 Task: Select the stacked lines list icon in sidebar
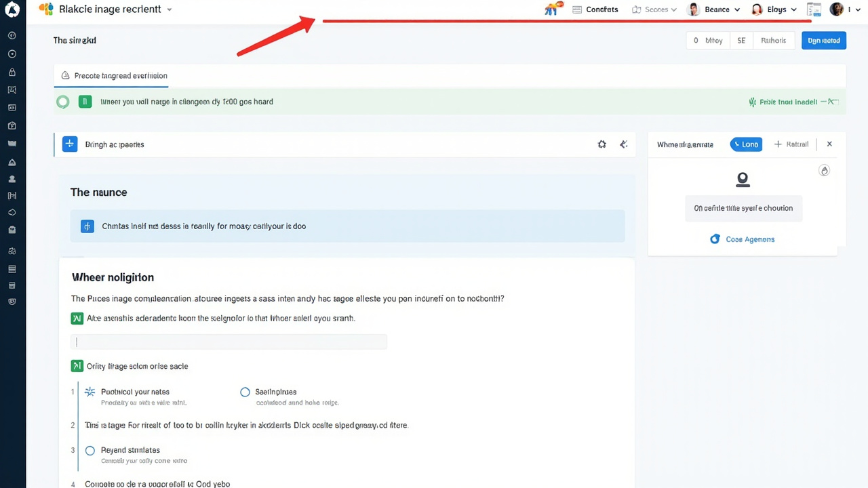[12, 269]
